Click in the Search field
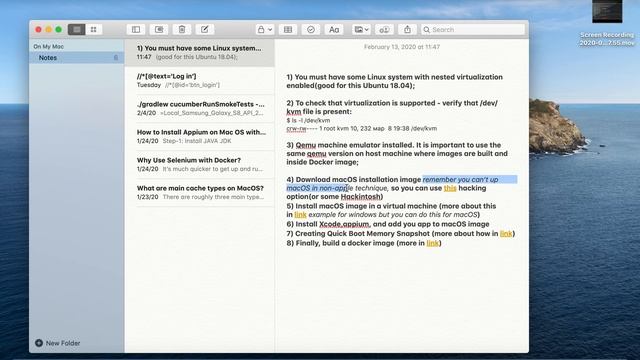 click(473, 29)
